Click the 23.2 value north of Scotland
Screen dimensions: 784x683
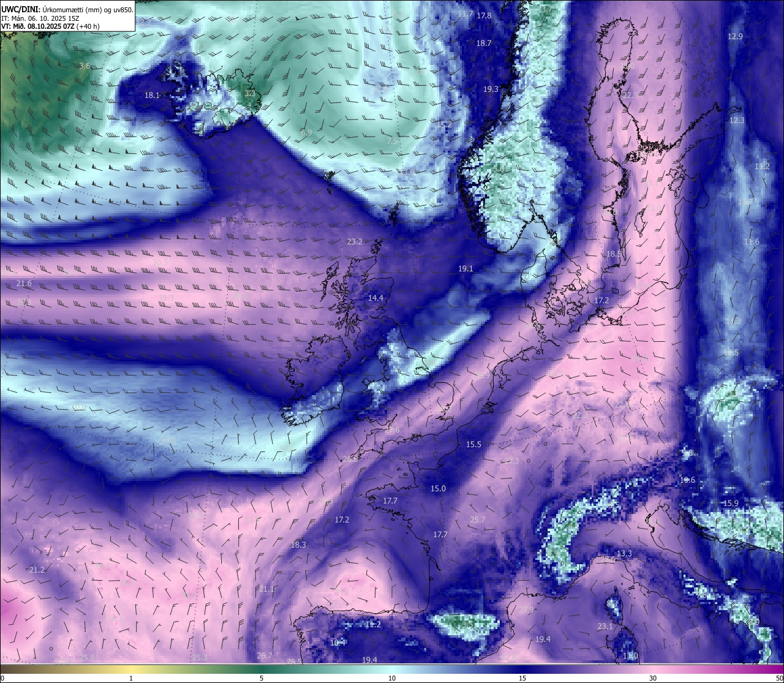pyautogui.click(x=355, y=241)
